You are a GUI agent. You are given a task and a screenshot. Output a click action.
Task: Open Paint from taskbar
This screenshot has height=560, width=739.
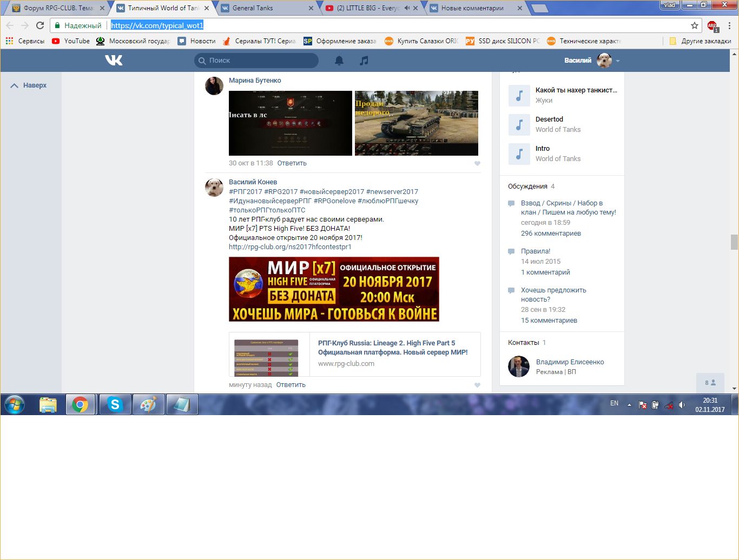coord(148,404)
